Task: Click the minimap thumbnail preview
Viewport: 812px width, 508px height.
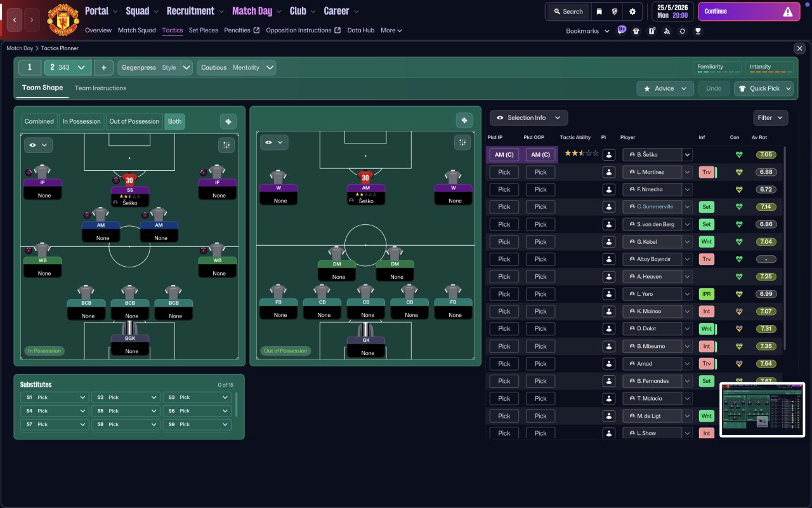Action: [x=762, y=410]
